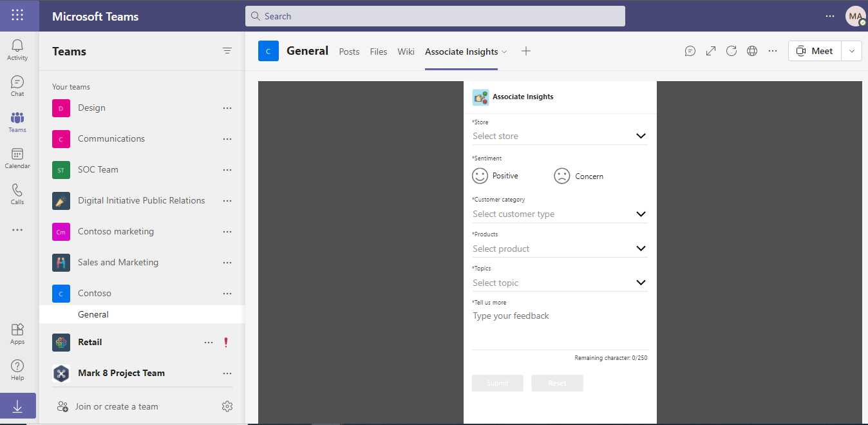Image resolution: width=868 pixels, height=425 pixels.
Task: Open Help in the sidebar
Action: pyautogui.click(x=17, y=370)
